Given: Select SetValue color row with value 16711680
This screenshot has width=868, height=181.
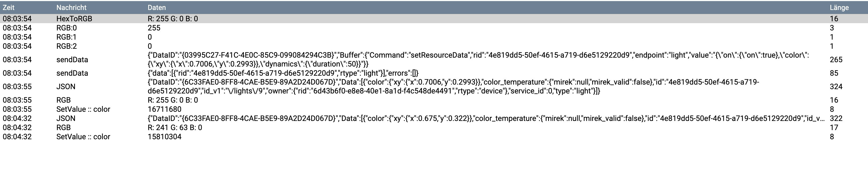Looking at the screenshot, I should point(83,109).
